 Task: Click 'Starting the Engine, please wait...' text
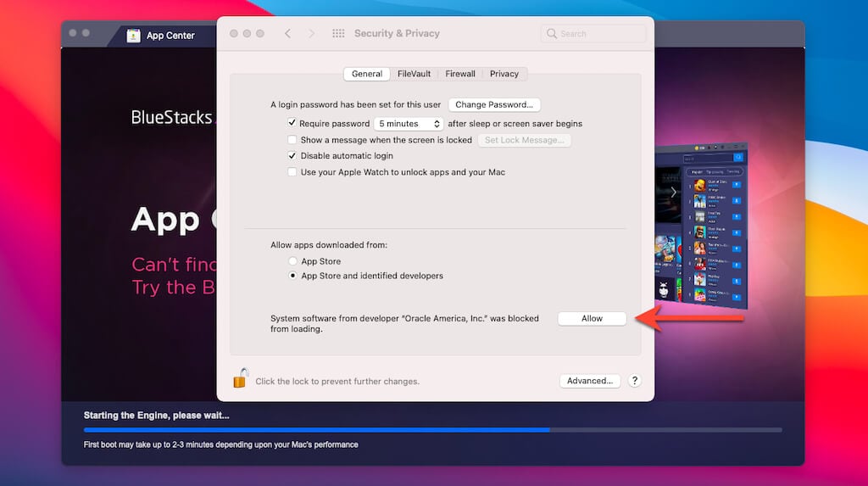(x=156, y=415)
